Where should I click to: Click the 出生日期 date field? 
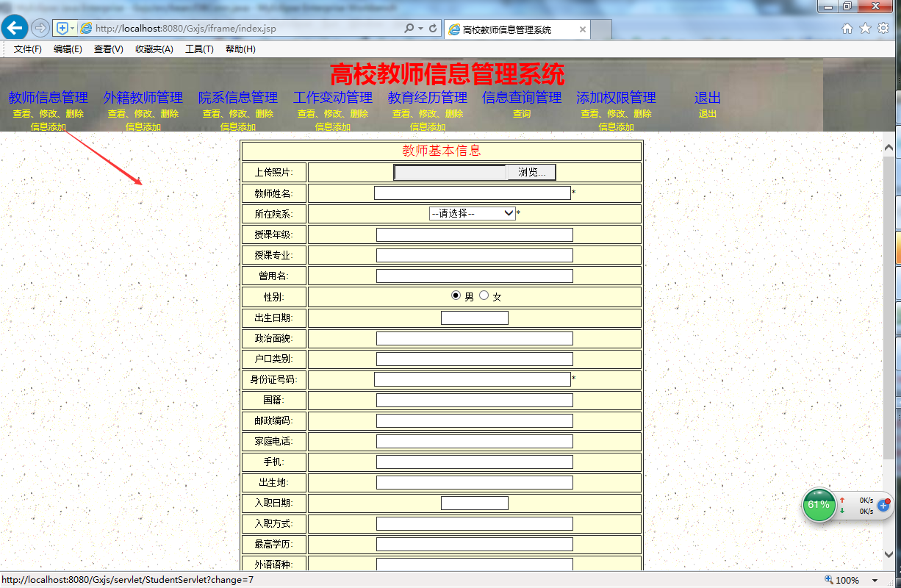tap(474, 318)
